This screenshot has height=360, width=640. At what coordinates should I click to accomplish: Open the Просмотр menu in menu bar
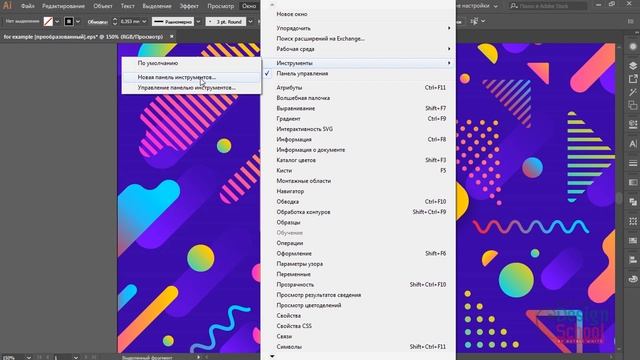pyautogui.click(x=220, y=6)
